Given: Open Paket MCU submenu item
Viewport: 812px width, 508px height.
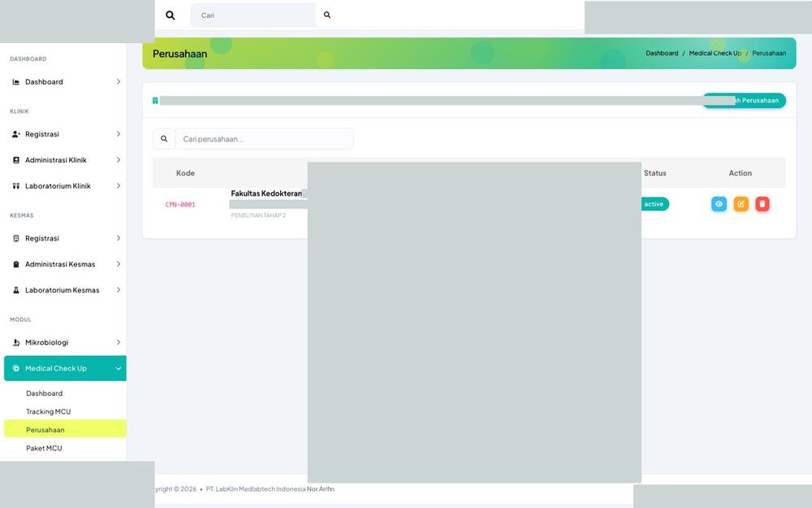Looking at the screenshot, I should tap(44, 449).
